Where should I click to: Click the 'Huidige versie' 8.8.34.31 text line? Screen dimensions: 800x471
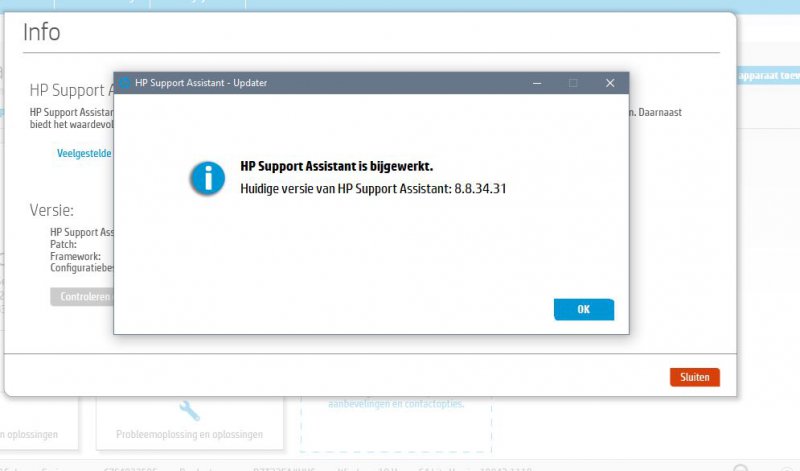click(x=373, y=188)
